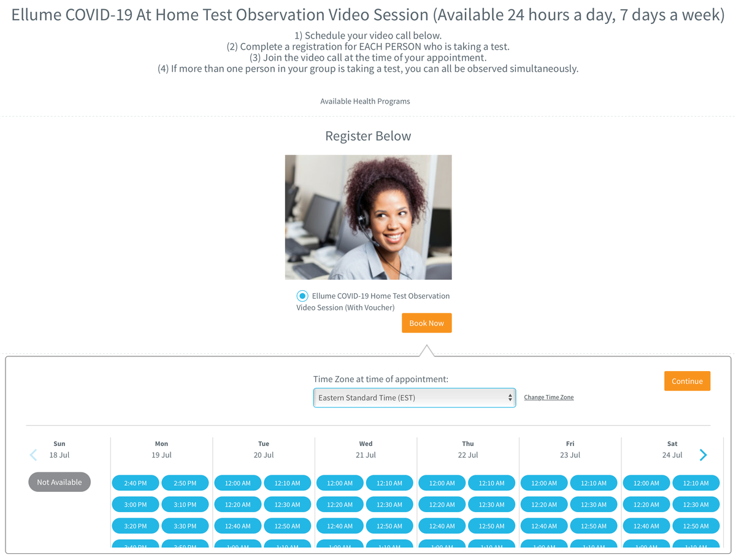
Task: Open the Change Time Zone link
Action: 548,397
